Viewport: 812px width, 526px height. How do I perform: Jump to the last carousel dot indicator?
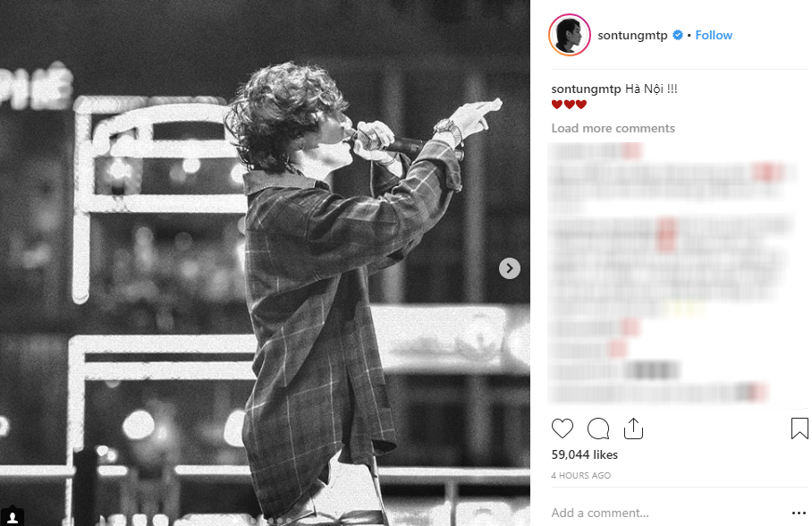point(289,521)
